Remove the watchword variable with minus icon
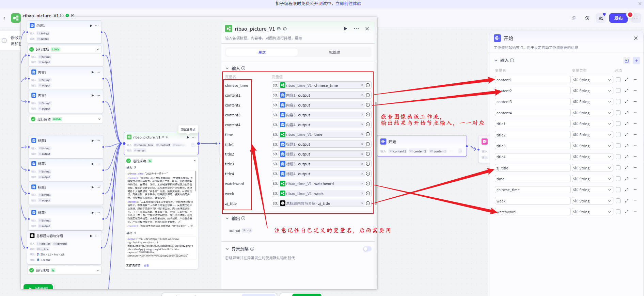The height and width of the screenshot is (296, 644). point(635,212)
